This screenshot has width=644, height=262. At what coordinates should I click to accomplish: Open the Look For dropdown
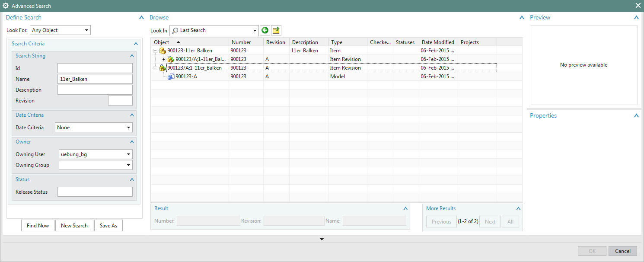[x=86, y=30]
